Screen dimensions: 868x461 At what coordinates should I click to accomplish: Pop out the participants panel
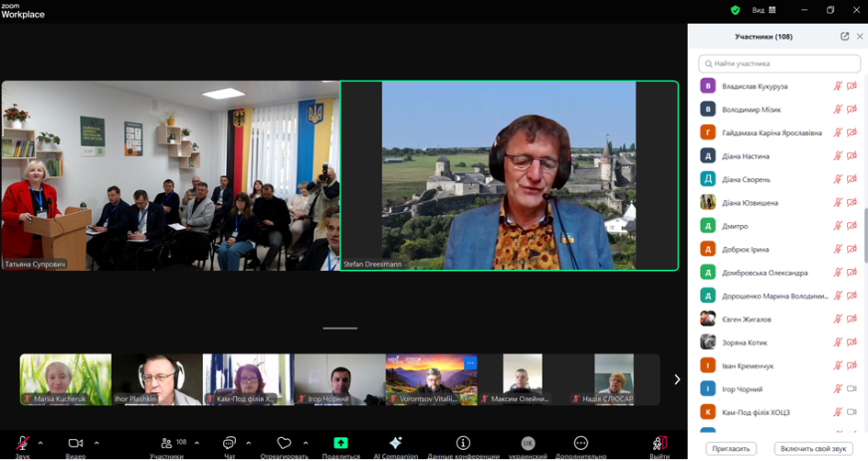pyautogui.click(x=844, y=37)
